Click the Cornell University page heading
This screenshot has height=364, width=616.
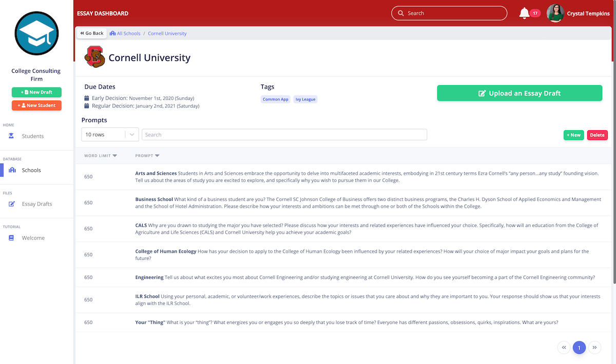click(x=149, y=58)
